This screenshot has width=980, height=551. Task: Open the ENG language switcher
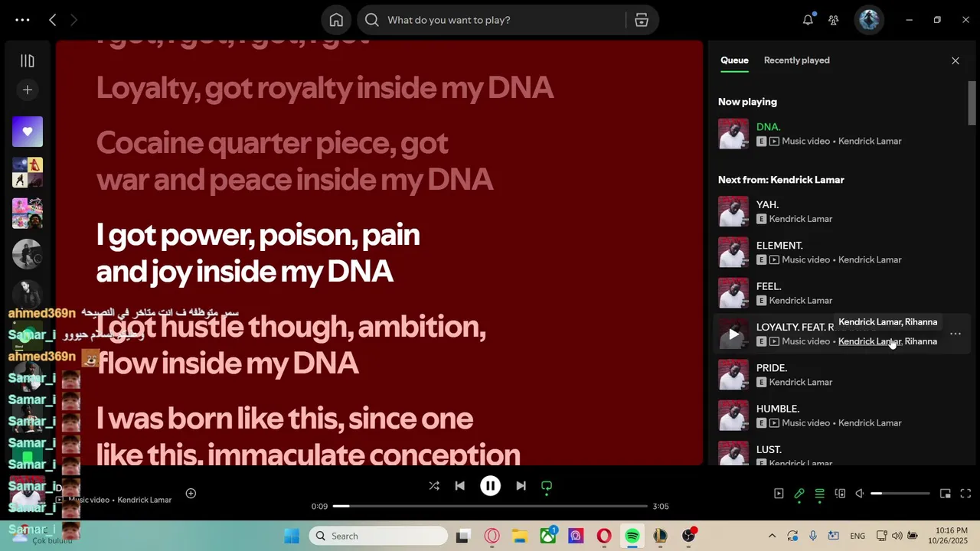click(x=857, y=536)
